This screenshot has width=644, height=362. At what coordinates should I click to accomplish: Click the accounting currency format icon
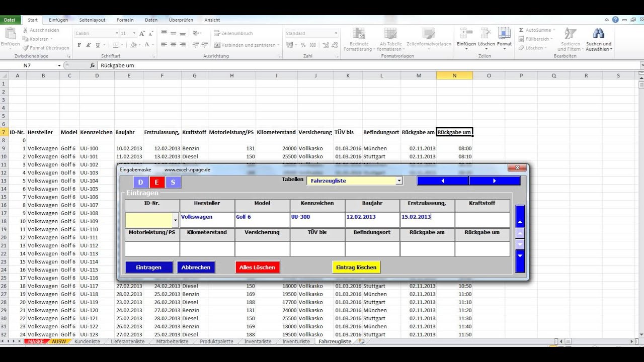click(290, 45)
